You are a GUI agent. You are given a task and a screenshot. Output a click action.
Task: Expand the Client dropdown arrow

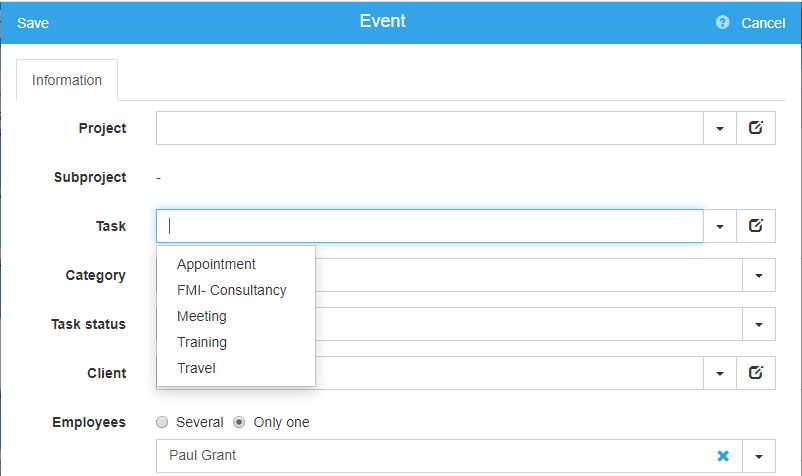click(720, 374)
